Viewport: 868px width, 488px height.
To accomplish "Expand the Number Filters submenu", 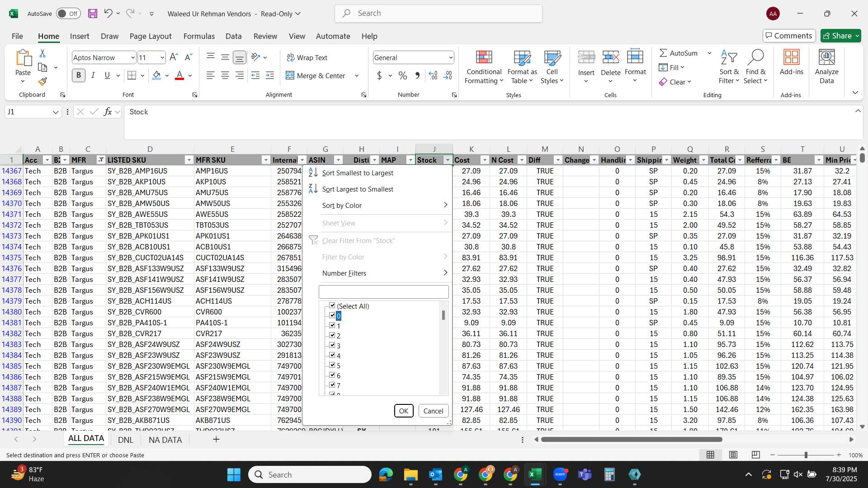I will tap(384, 273).
